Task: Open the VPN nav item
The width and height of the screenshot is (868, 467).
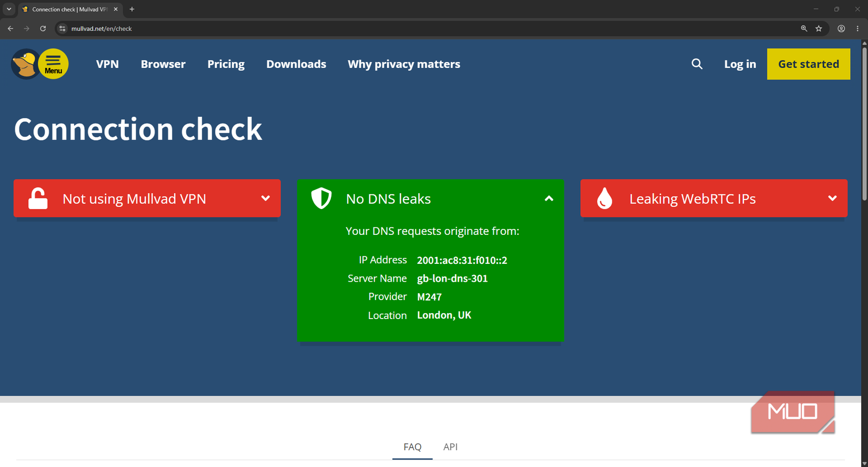Action: pyautogui.click(x=107, y=64)
